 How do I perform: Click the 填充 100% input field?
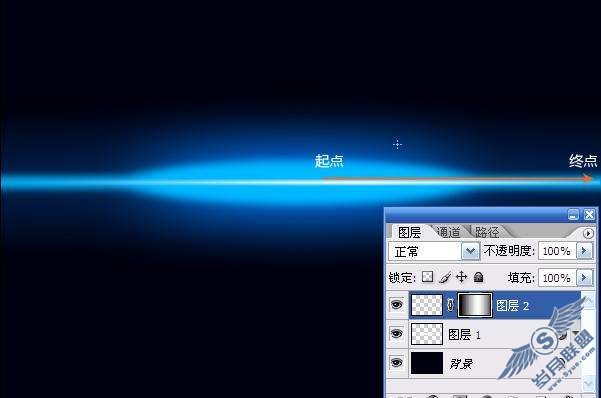tap(557, 277)
